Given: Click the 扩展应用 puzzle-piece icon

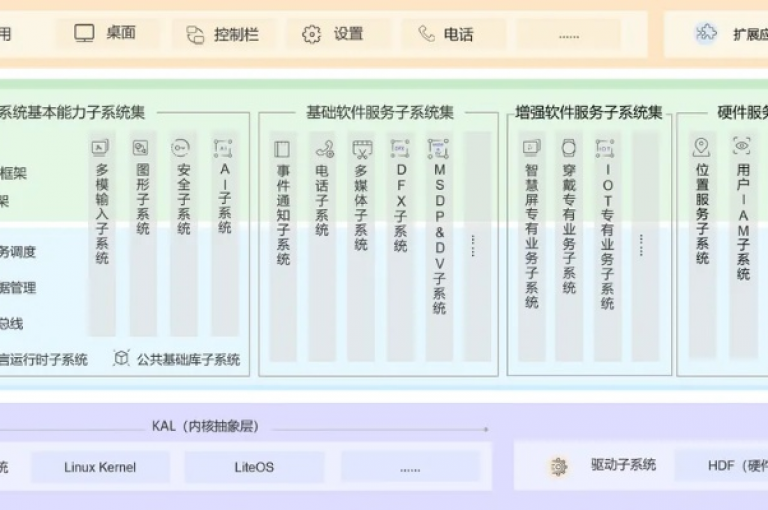Looking at the screenshot, I should tap(706, 33).
